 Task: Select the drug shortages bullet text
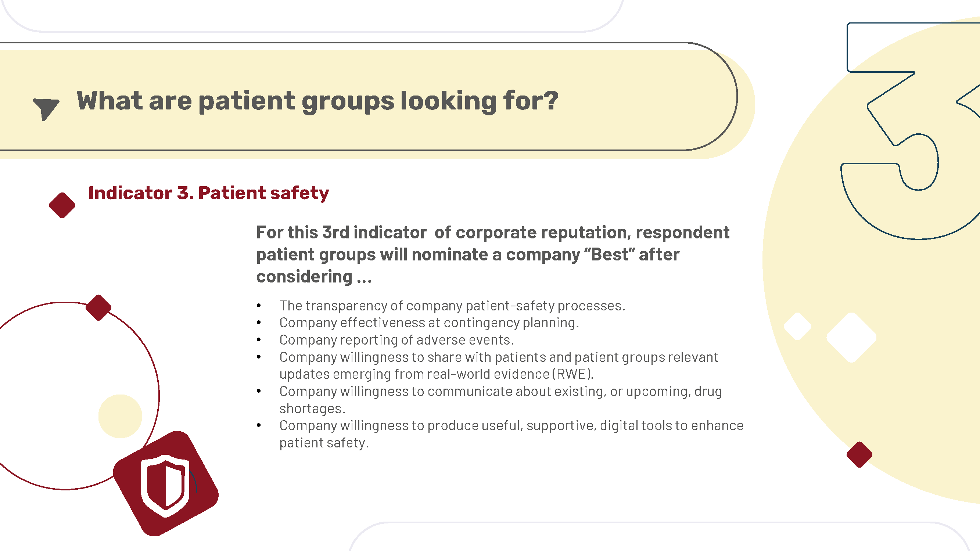coord(500,400)
